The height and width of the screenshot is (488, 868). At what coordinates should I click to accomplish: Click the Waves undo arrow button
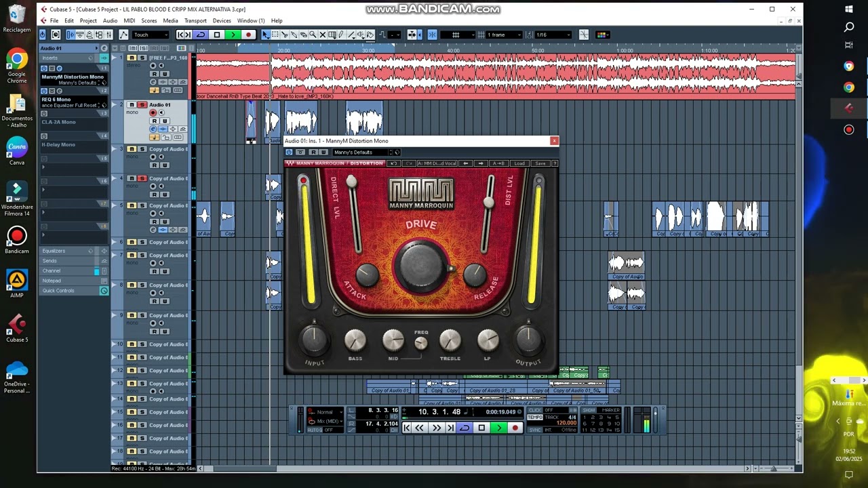click(394, 163)
